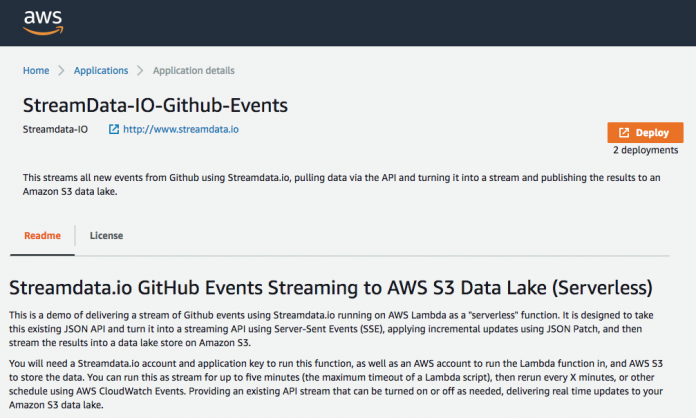Image resolution: width=696 pixels, height=418 pixels.
Task: Go to Home via breadcrumb
Action: coord(36,71)
